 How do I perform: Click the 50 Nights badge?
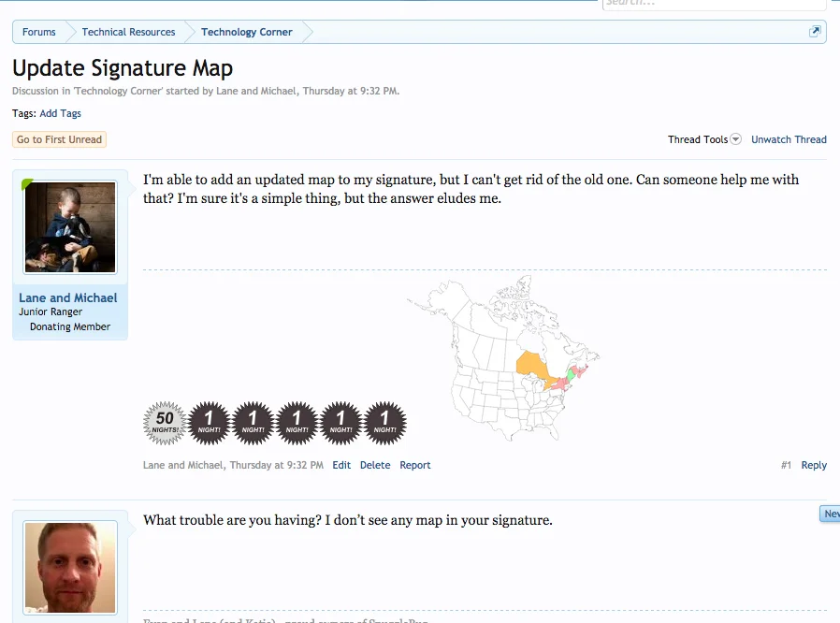(x=165, y=423)
